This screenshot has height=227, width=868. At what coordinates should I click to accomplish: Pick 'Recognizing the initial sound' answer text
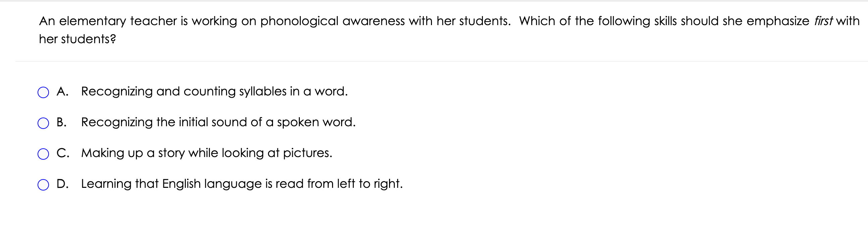[x=218, y=122]
